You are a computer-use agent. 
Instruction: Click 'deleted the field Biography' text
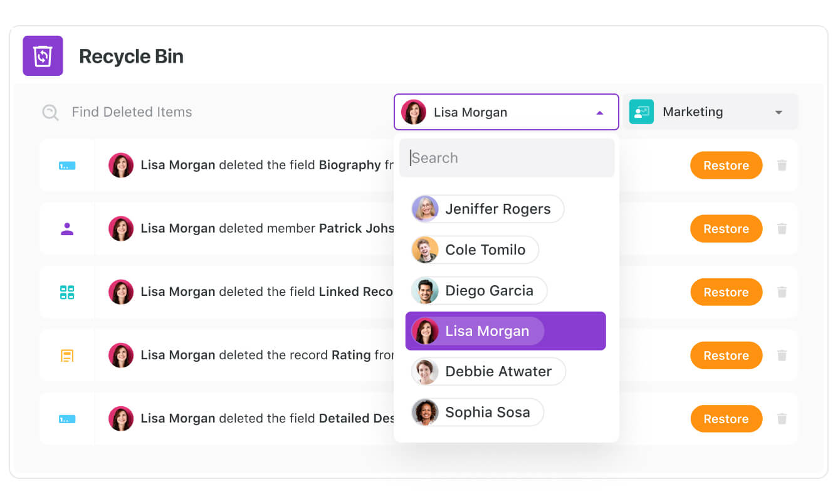tap(300, 165)
